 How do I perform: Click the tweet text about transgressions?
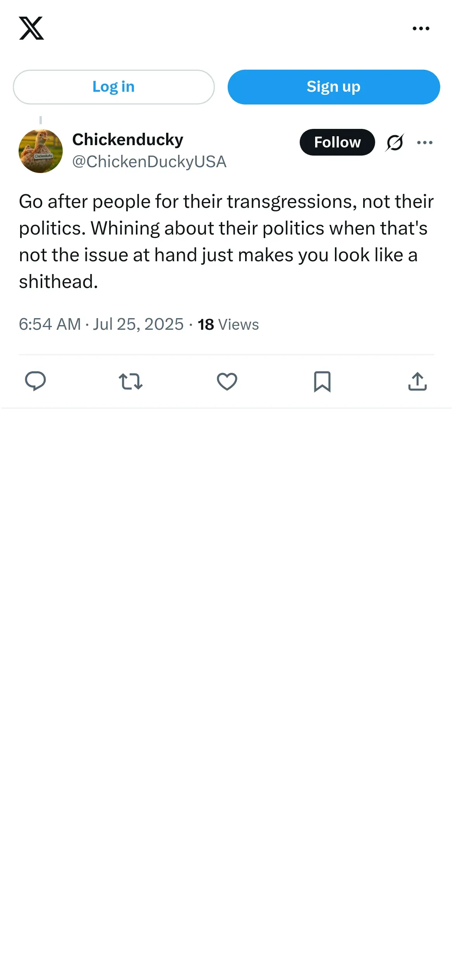pos(226,241)
